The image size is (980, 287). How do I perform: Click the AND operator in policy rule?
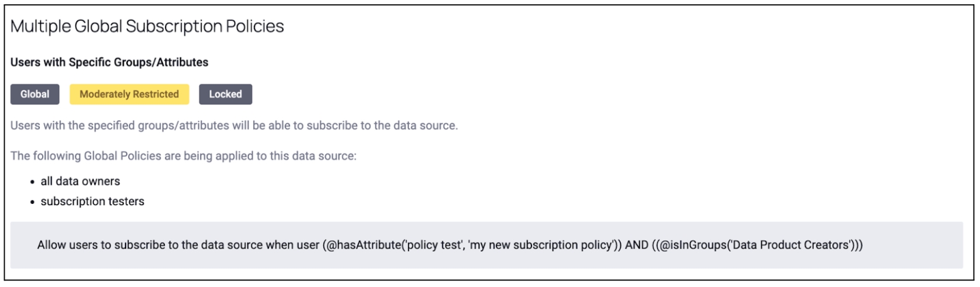coord(636,245)
